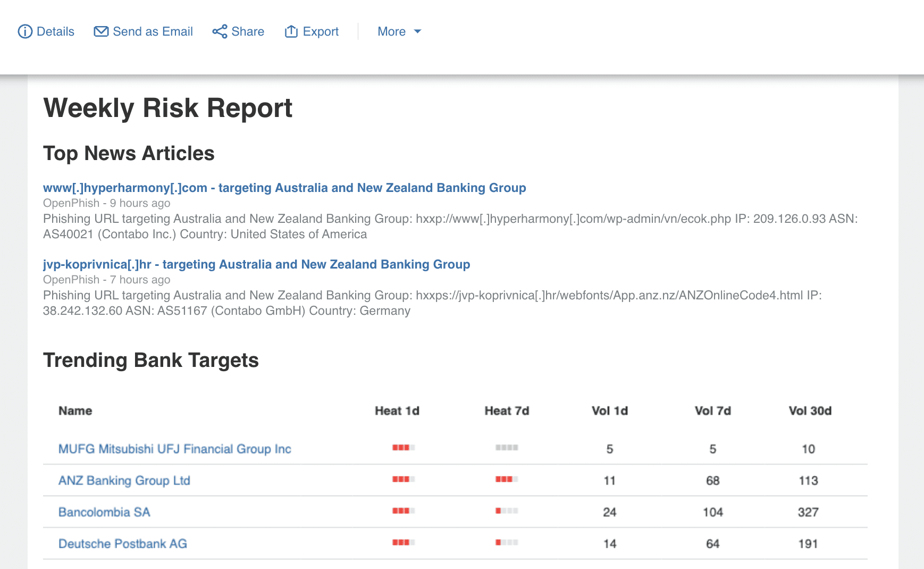
Task: Click Bancolombia Vol 7d value 104
Action: tap(713, 512)
